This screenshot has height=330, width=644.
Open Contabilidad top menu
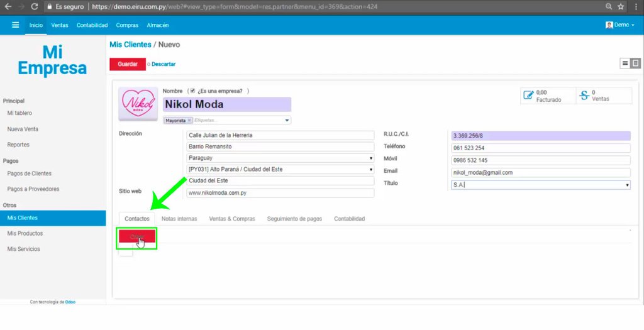point(92,25)
